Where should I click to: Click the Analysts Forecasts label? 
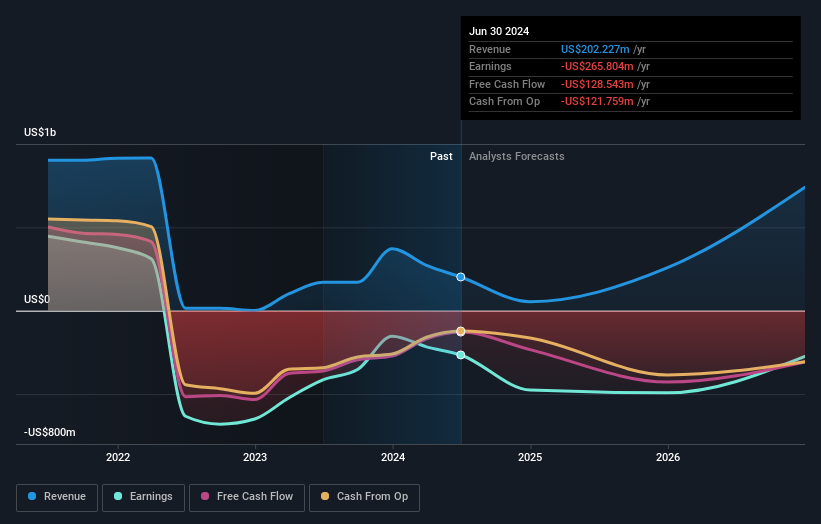517,157
